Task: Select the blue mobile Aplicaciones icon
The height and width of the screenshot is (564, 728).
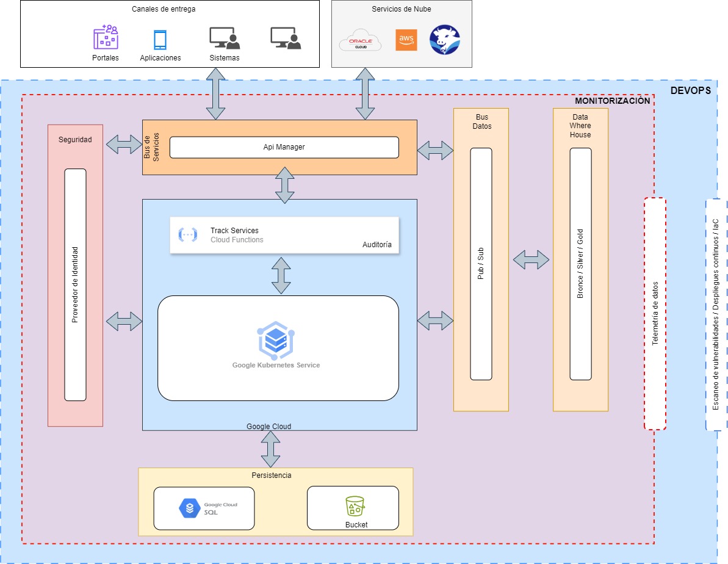Action: (160, 40)
